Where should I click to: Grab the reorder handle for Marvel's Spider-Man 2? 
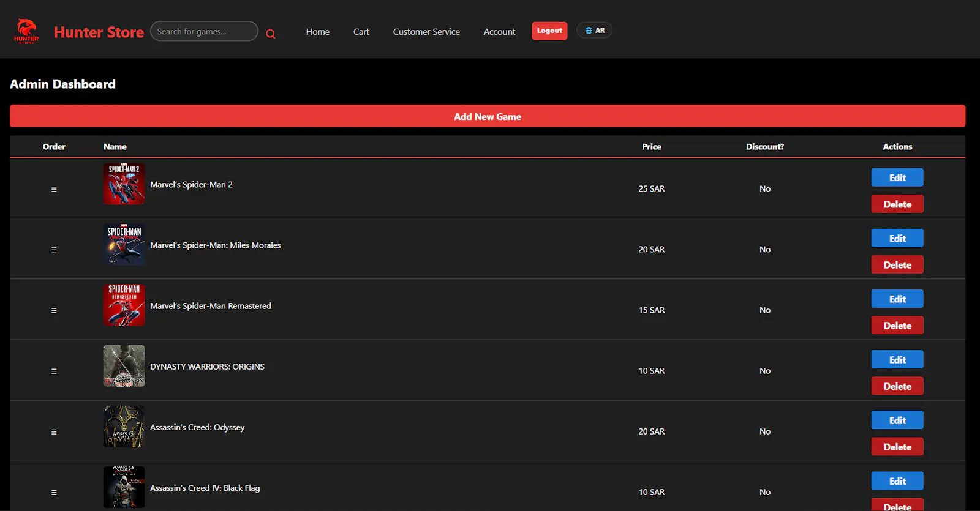point(54,189)
